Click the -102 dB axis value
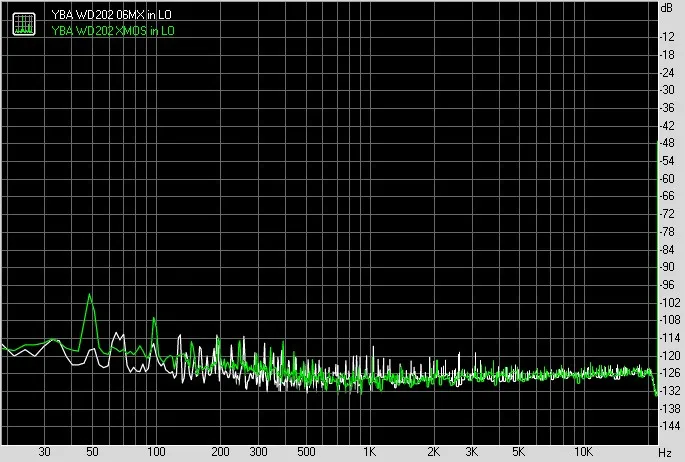 [669, 303]
